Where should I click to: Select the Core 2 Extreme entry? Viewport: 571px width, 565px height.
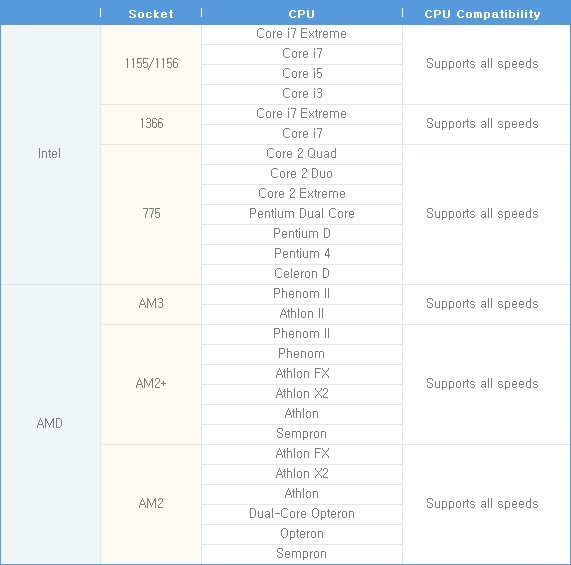[x=302, y=194]
